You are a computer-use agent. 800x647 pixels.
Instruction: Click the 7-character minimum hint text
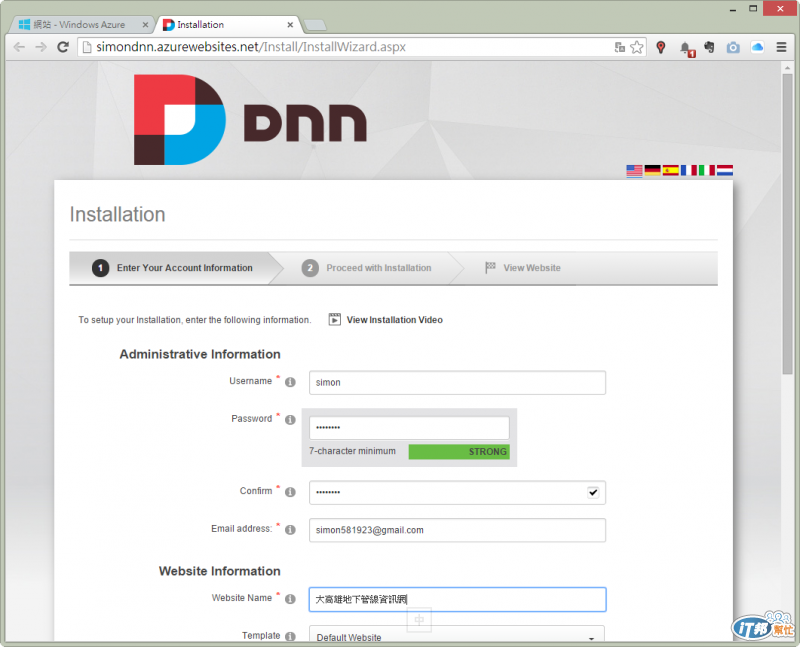pos(352,451)
